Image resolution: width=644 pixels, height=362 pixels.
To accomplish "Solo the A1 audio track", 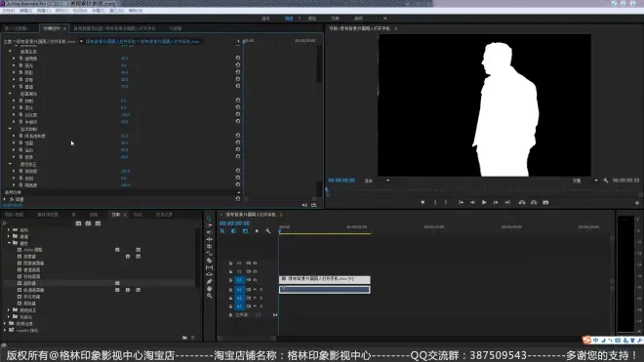I will pos(262,290).
